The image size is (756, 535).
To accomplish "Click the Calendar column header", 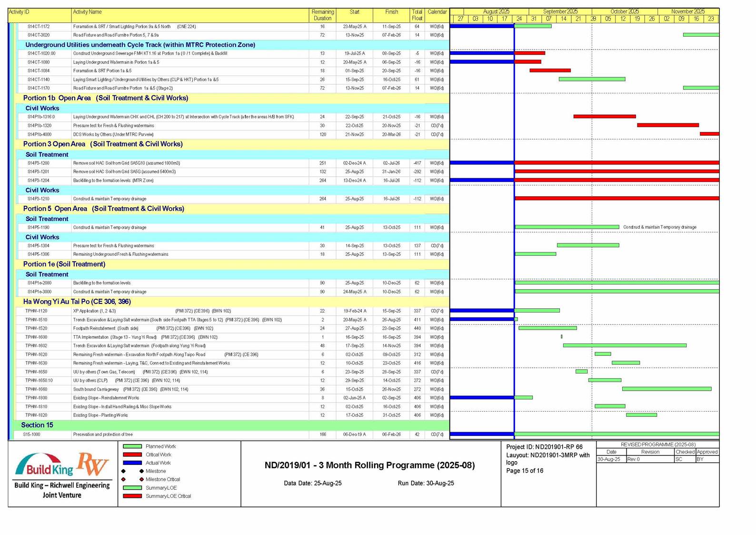I will pyautogui.click(x=437, y=15).
